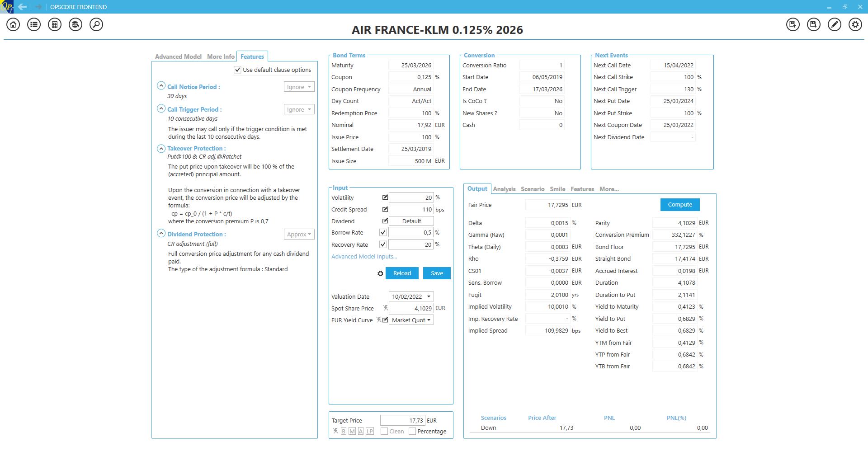This screenshot has width=868, height=470.
Task: Open the database tools icon
Action: tap(75, 24)
